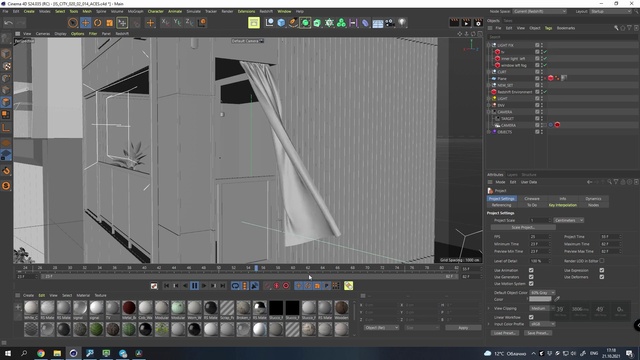Switch to the Key Interpolation tab
Screen dimensions: 640x360
562,205
